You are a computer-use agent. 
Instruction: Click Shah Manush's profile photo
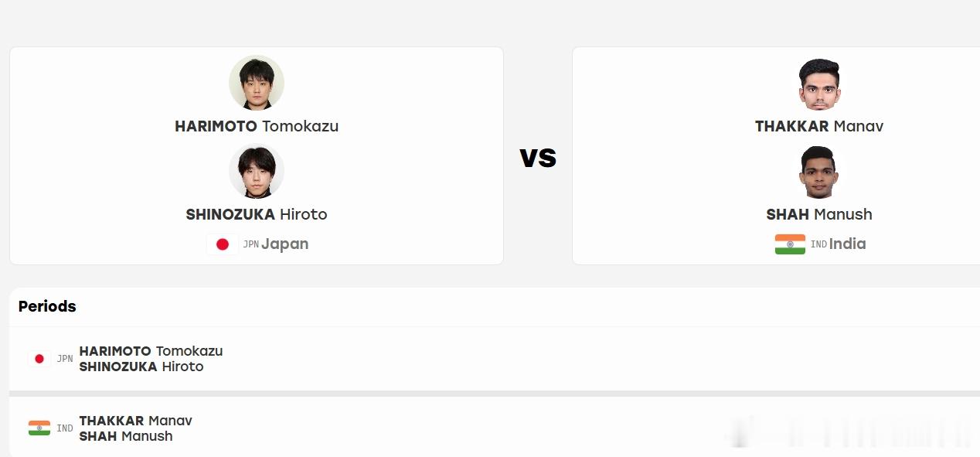tap(819, 171)
